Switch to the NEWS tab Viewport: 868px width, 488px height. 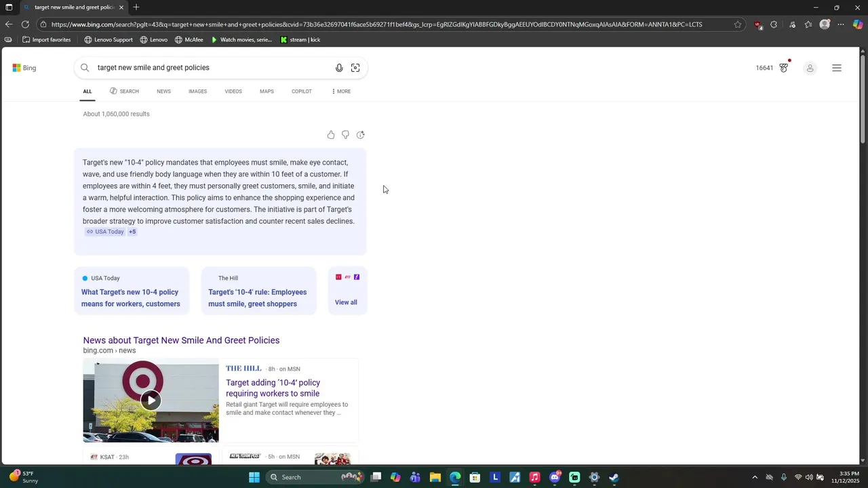click(163, 91)
